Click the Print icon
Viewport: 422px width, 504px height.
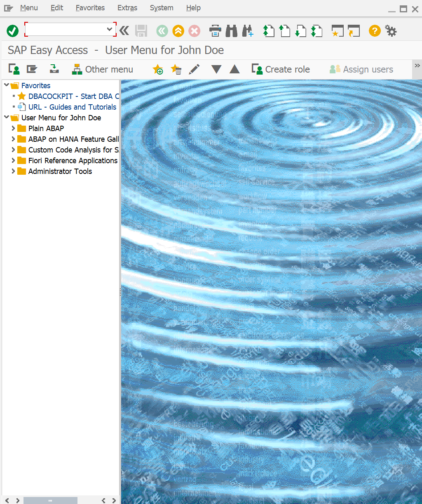[215, 31]
